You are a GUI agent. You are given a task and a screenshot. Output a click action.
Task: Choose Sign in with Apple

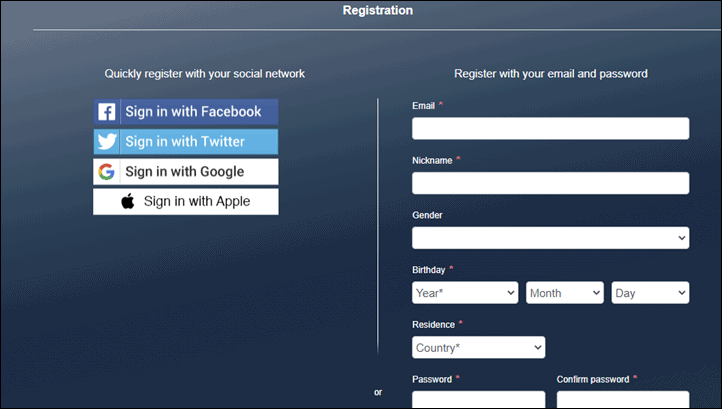click(x=186, y=202)
